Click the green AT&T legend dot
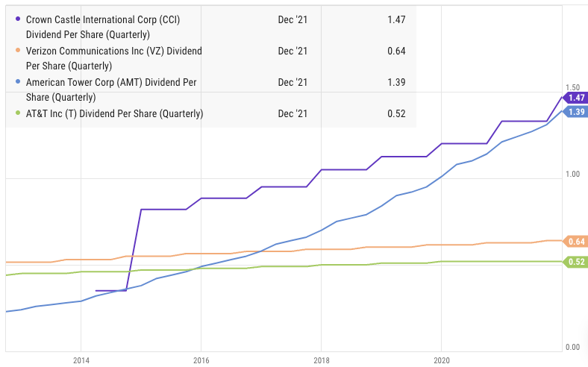The width and height of the screenshot is (588, 367). (x=18, y=113)
